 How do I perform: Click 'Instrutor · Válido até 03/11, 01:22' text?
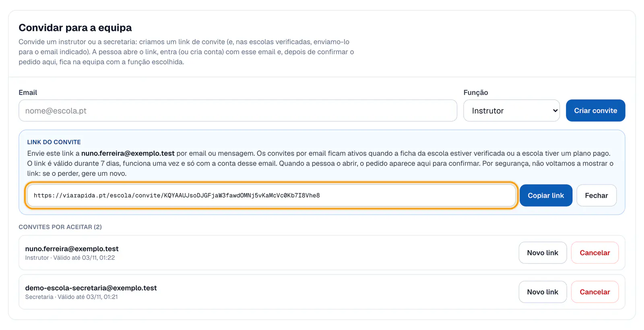(70, 258)
